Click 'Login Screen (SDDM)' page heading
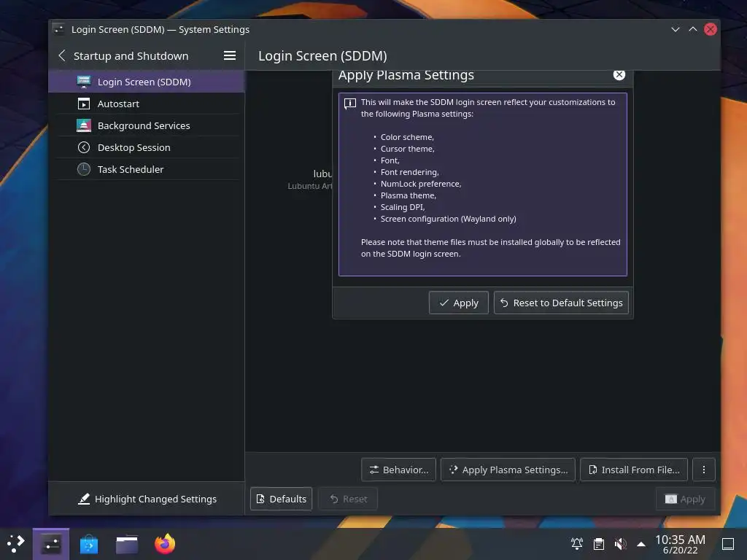The width and height of the screenshot is (747, 560). (x=322, y=55)
